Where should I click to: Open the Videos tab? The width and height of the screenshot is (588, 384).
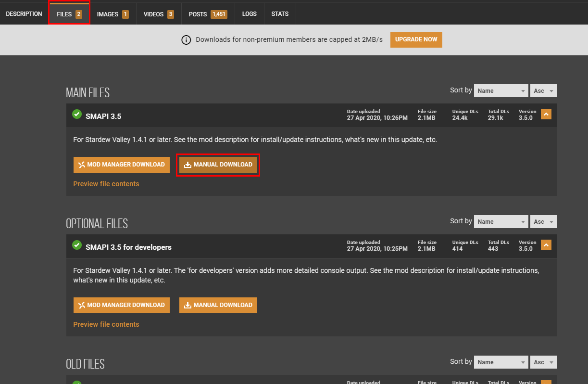tap(159, 14)
